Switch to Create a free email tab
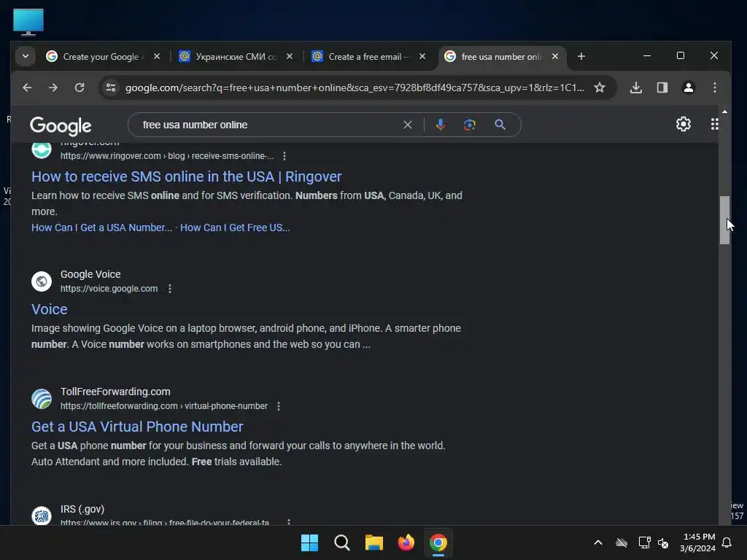The image size is (747, 560). click(x=368, y=57)
